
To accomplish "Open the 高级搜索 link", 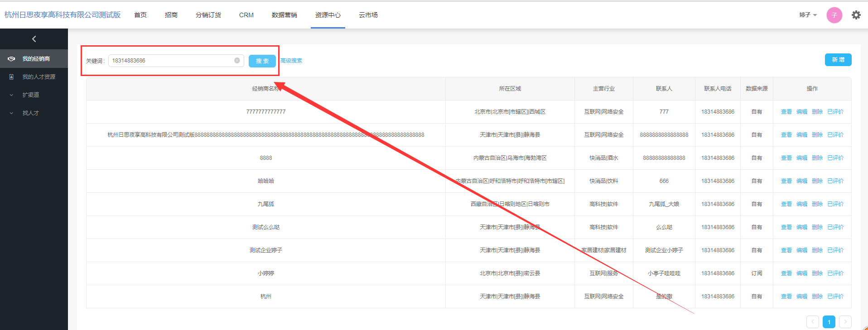I will (291, 61).
